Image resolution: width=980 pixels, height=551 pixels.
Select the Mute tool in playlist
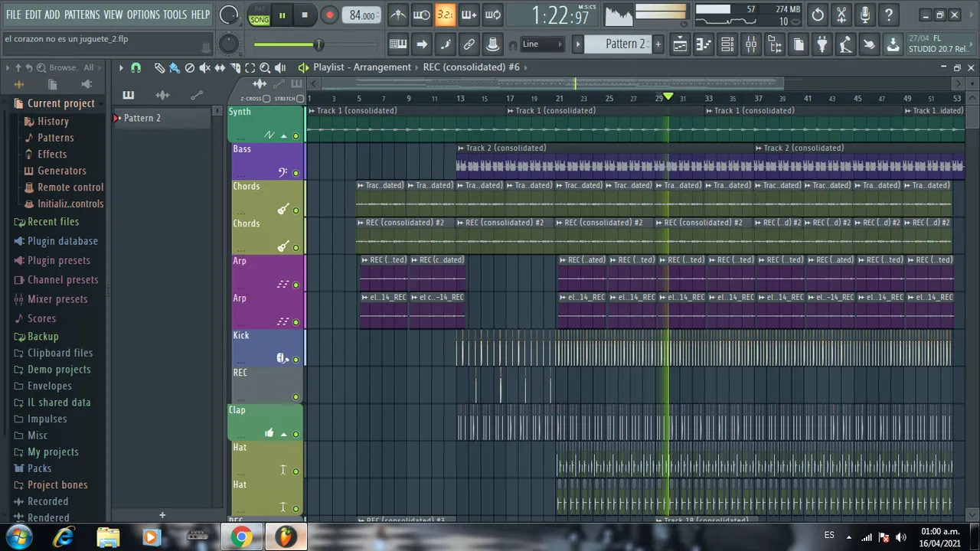[x=204, y=67]
